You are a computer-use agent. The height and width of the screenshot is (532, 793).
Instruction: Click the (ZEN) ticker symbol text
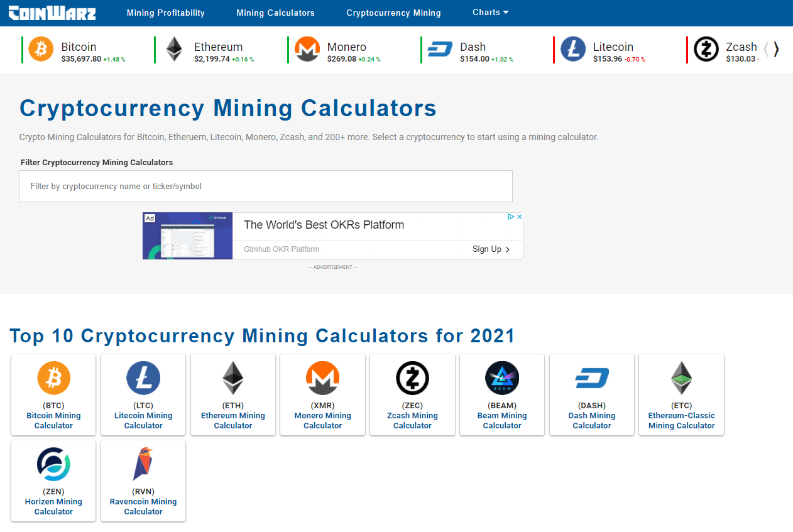[x=53, y=492]
